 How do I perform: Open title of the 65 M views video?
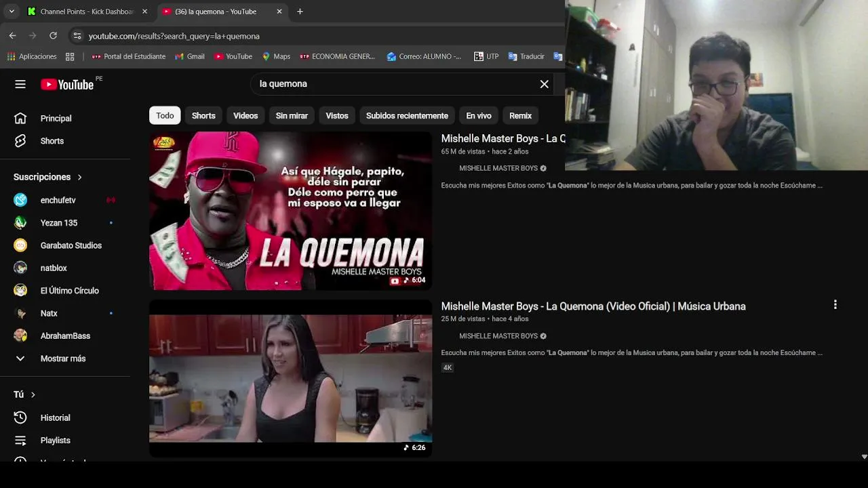pyautogui.click(x=503, y=138)
